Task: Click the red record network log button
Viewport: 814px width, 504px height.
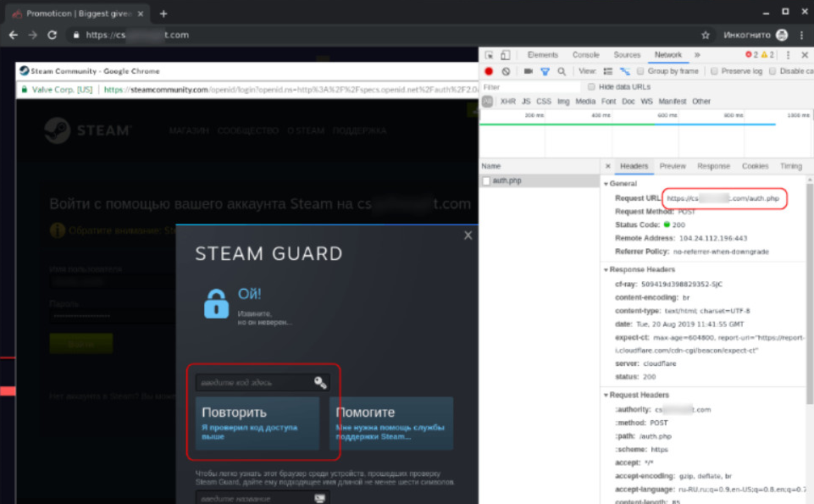Action: 489,71
